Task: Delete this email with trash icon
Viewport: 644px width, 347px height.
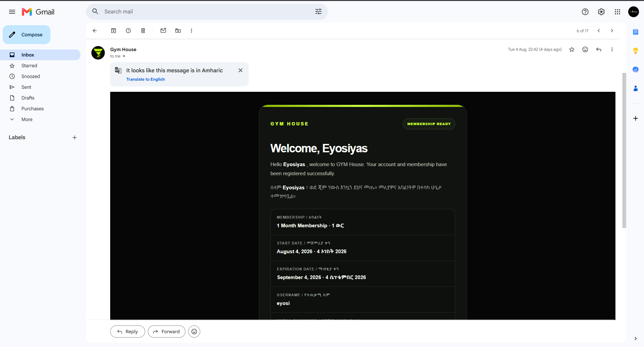Action: tap(143, 31)
